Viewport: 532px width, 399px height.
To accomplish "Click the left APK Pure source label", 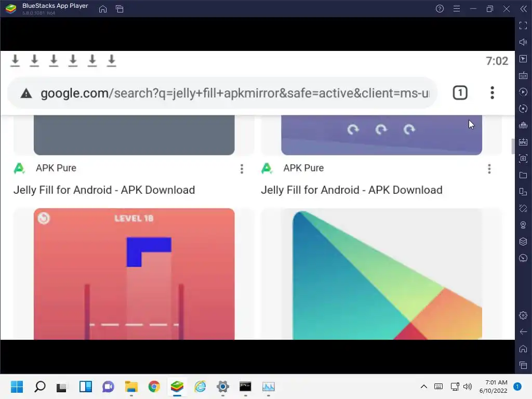I will pos(56,168).
